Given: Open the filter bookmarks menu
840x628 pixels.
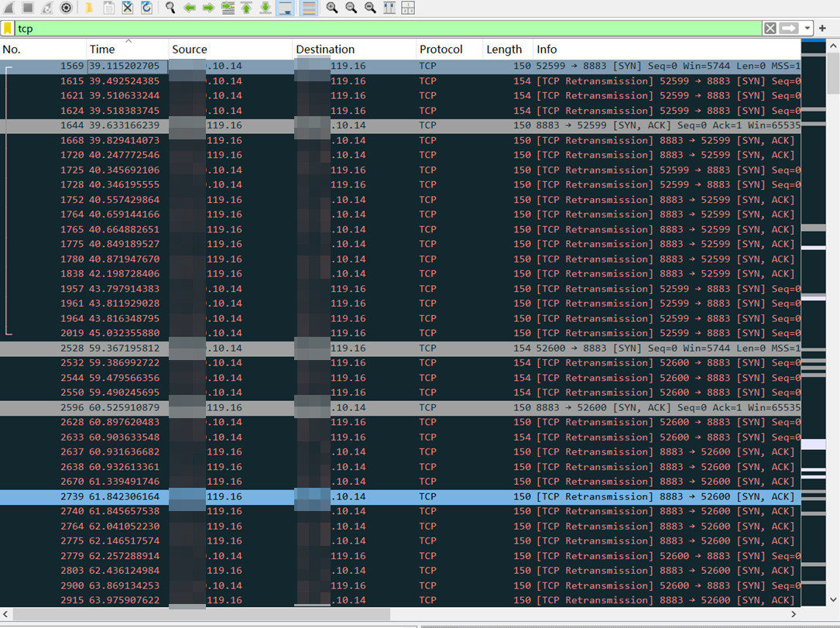Looking at the screenshot, I should tap(7, 29).
